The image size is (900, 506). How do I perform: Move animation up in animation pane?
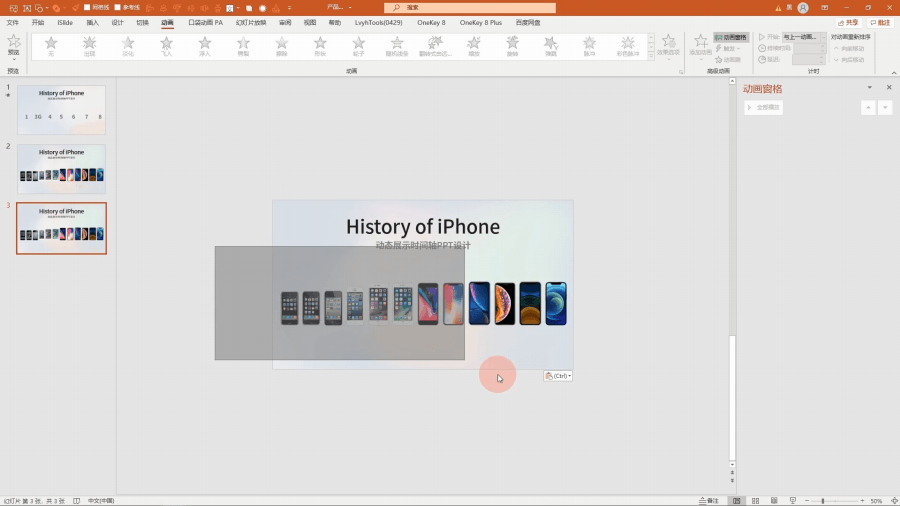tap(868, 107)
